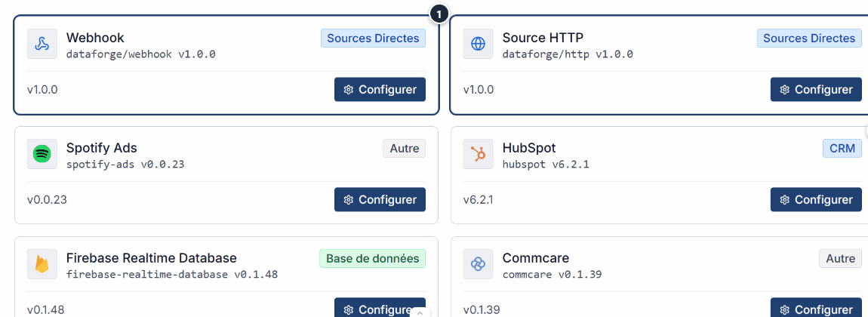
Task: Click the Source HTTP globe icon
Action: click(x=478, y=44)
